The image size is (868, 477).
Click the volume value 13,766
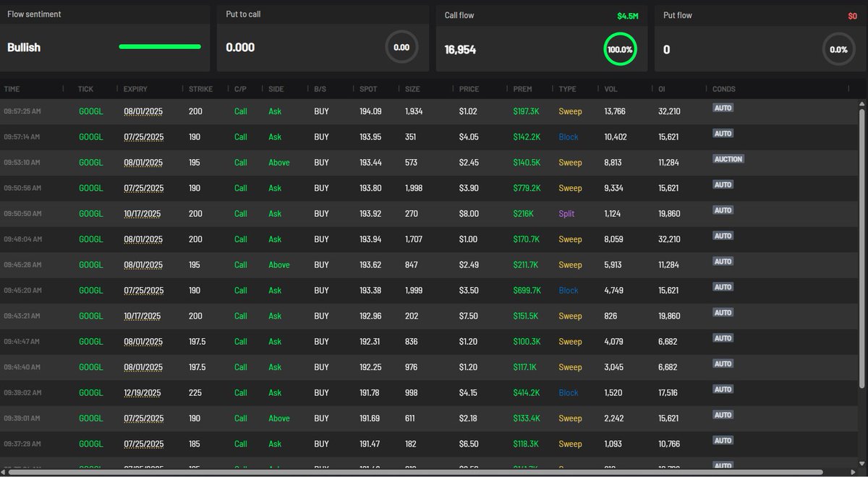pyautogui.click(x=615, y=111)
